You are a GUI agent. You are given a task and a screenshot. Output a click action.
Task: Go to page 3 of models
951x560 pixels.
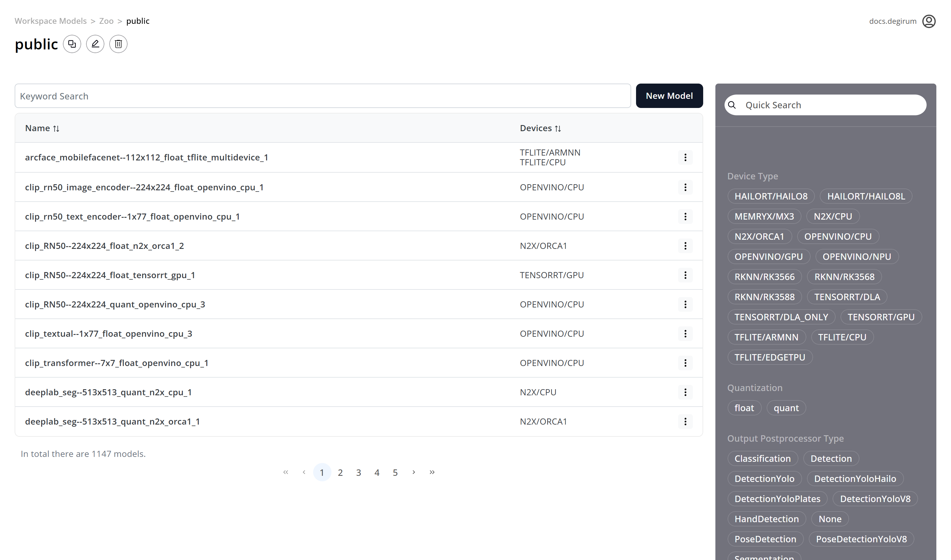pos(359,472)
